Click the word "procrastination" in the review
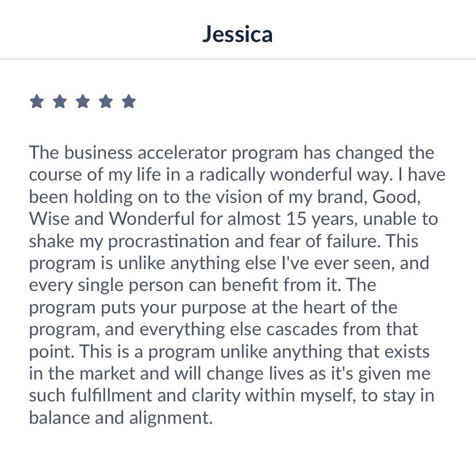476x452 pixels. 169,242
